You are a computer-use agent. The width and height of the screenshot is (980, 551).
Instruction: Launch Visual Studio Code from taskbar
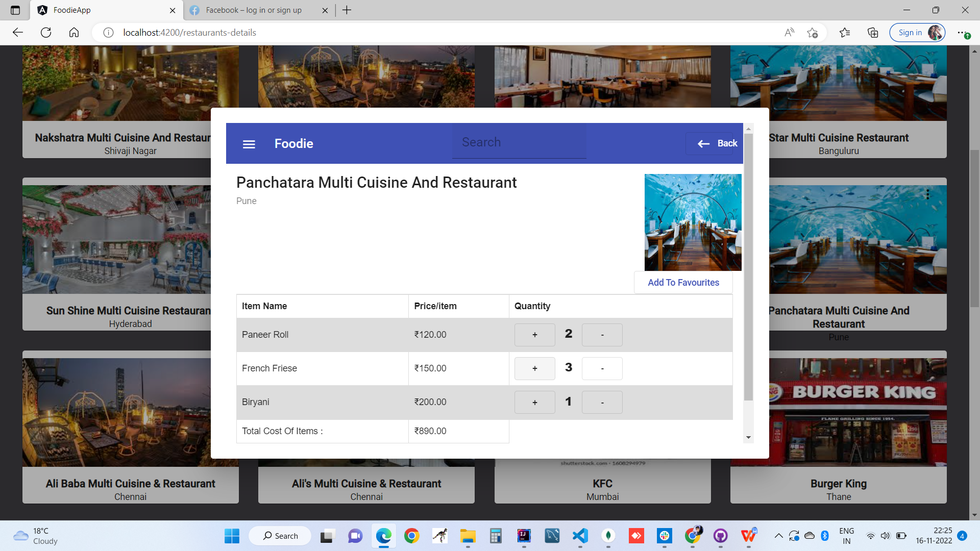[x=579, y=536]
